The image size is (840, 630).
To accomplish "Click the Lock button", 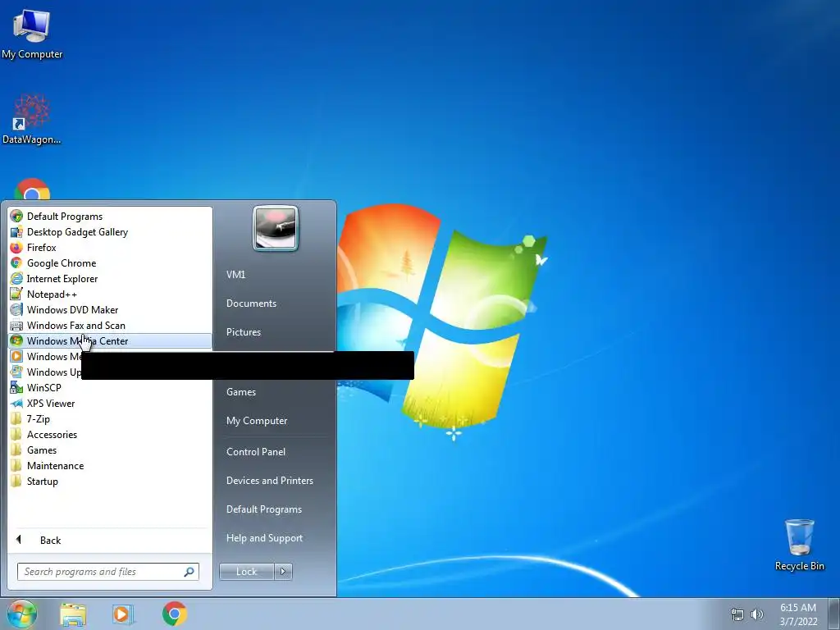I will tap(246, 572).
